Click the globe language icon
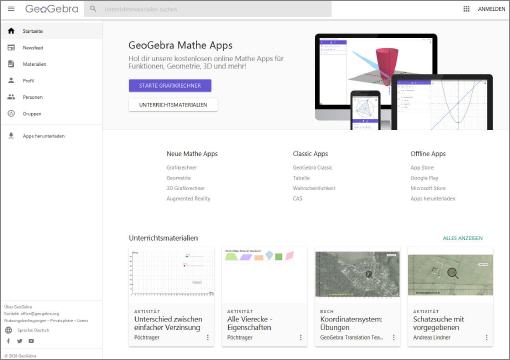Screen dimensions: 510x360 point(8,330)
